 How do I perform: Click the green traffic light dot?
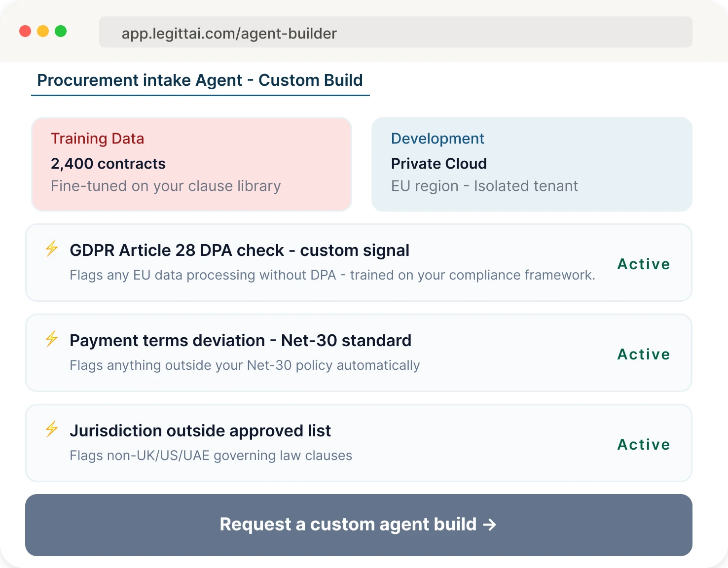pyautogui.click(x=61, y=31)
